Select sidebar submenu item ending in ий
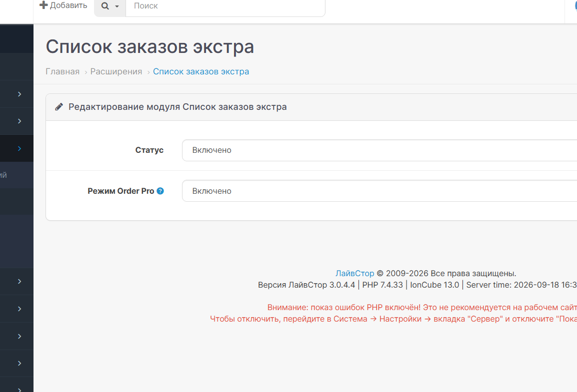Image resolution: width=577 pixels, height=392 pixels. click(x=16, y=175)
